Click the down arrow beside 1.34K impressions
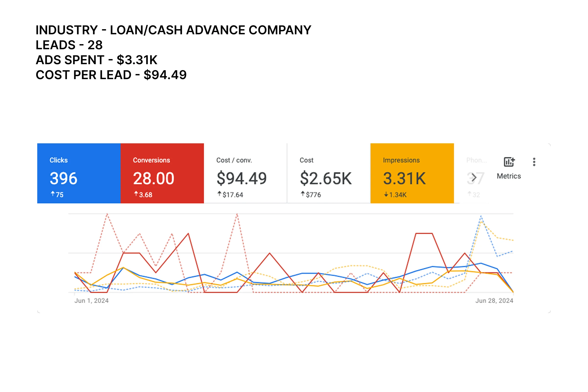588x392 pixels. click(x=386, y=194)
